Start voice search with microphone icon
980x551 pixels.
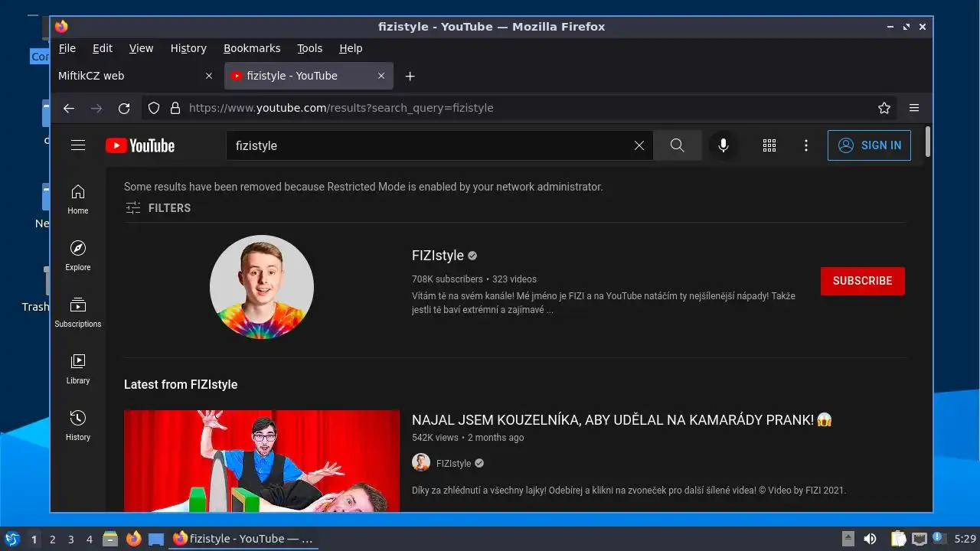(x=723, y=145)
